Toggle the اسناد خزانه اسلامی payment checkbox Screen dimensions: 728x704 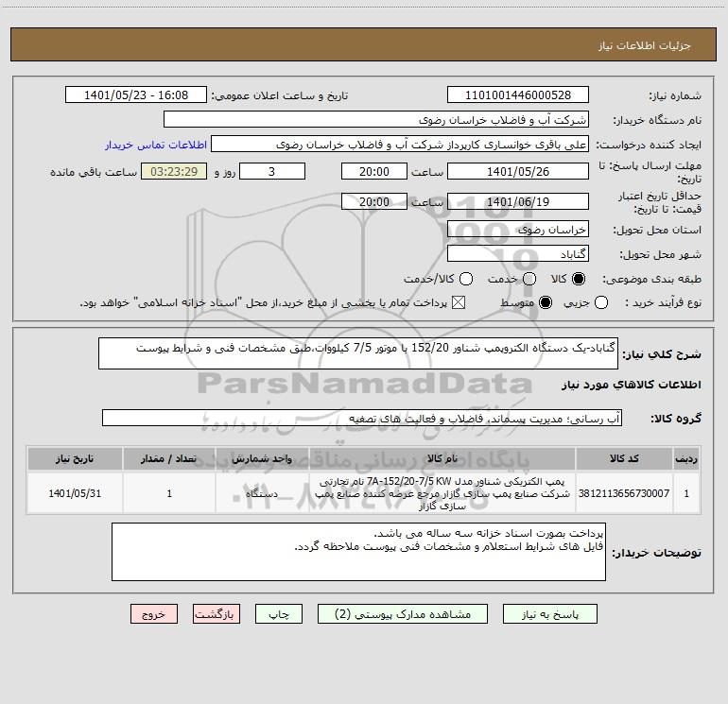[459, 302]
